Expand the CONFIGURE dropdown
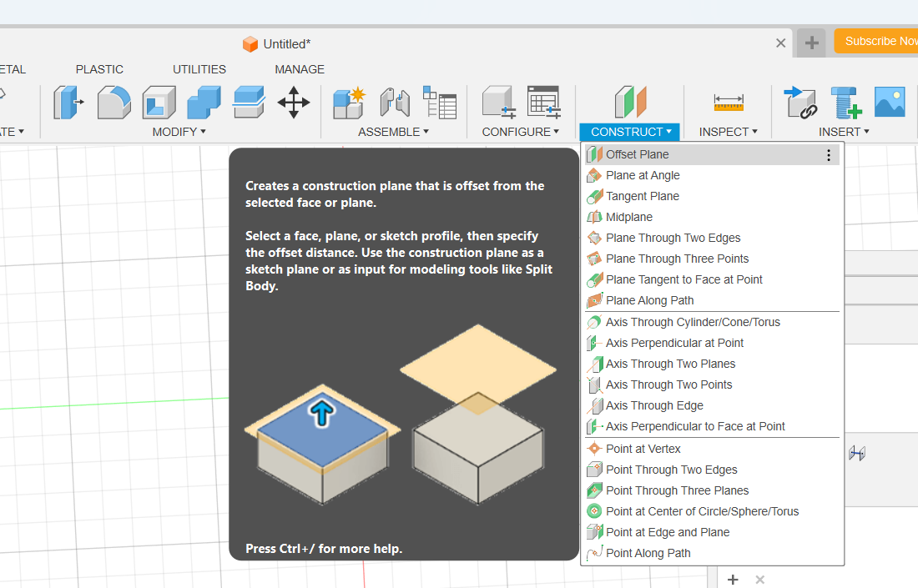Image resolution: width=918 pixels, height=588 pixels. [x=521, y=133]
